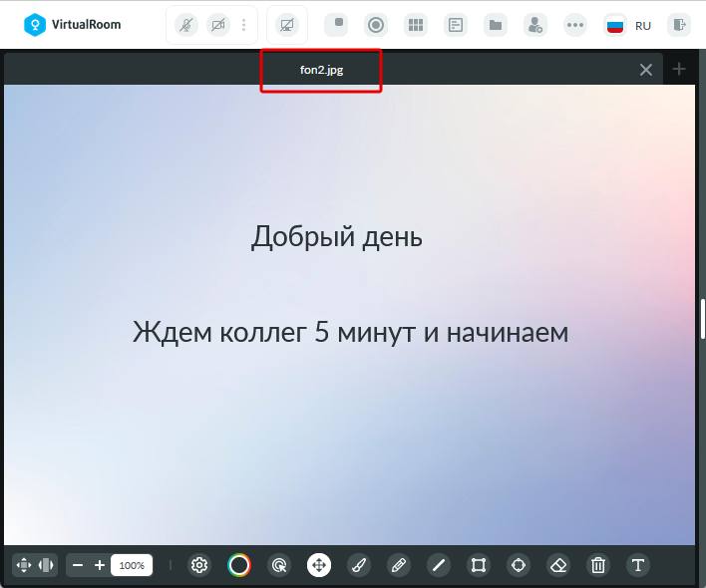Select the text tool

638,565
